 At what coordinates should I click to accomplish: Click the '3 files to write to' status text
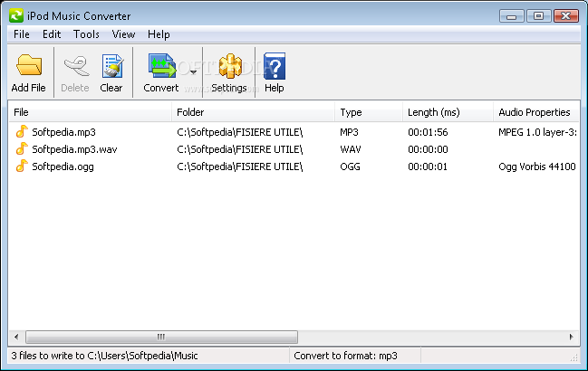104,356
